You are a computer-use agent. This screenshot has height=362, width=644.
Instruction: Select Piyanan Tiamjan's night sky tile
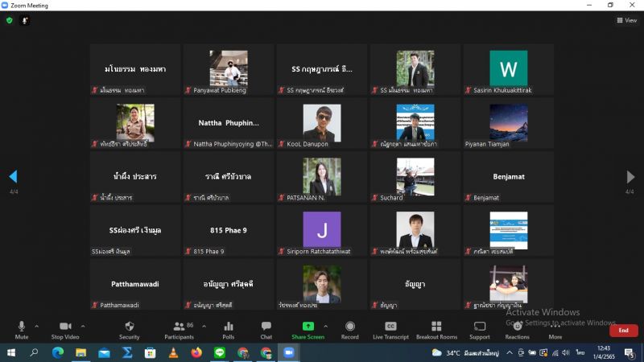click(x=509, y=123)
